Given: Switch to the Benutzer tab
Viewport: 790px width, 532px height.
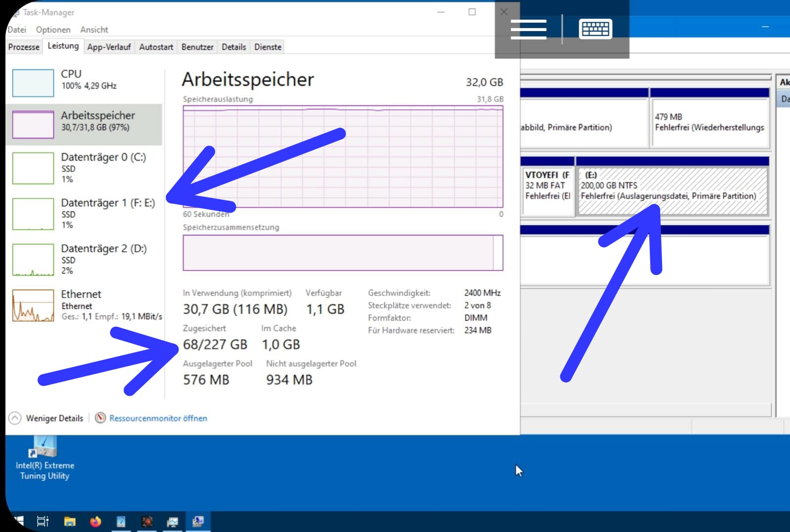Looking at the screenshot, I should pos(197,47).
